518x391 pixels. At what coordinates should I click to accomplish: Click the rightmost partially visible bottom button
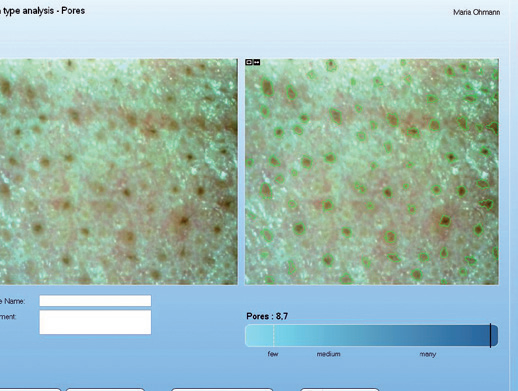340,389
